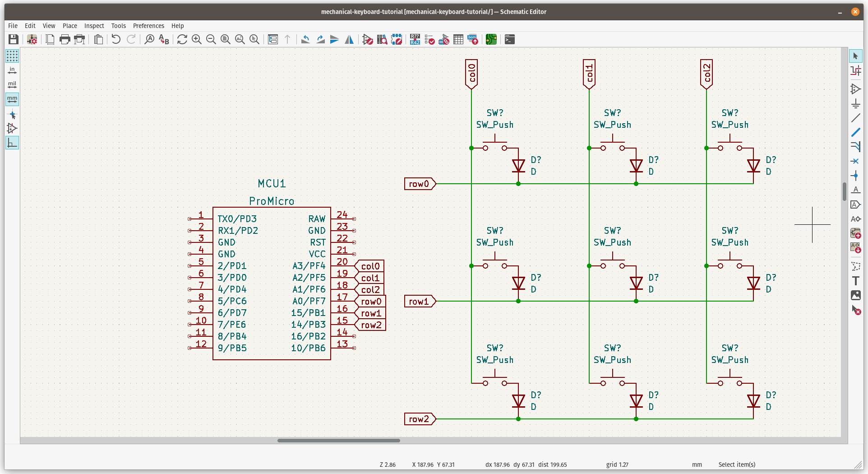Open the Generate BOM tool
Screen dimensions: 868x474
pos(472,40)
